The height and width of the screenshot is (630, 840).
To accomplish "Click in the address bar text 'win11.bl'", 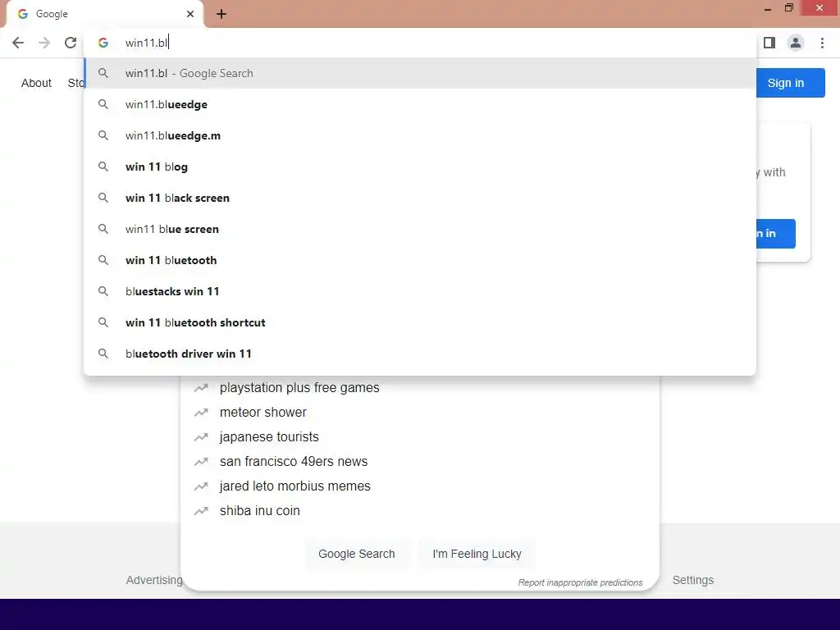I will point(146,43).
